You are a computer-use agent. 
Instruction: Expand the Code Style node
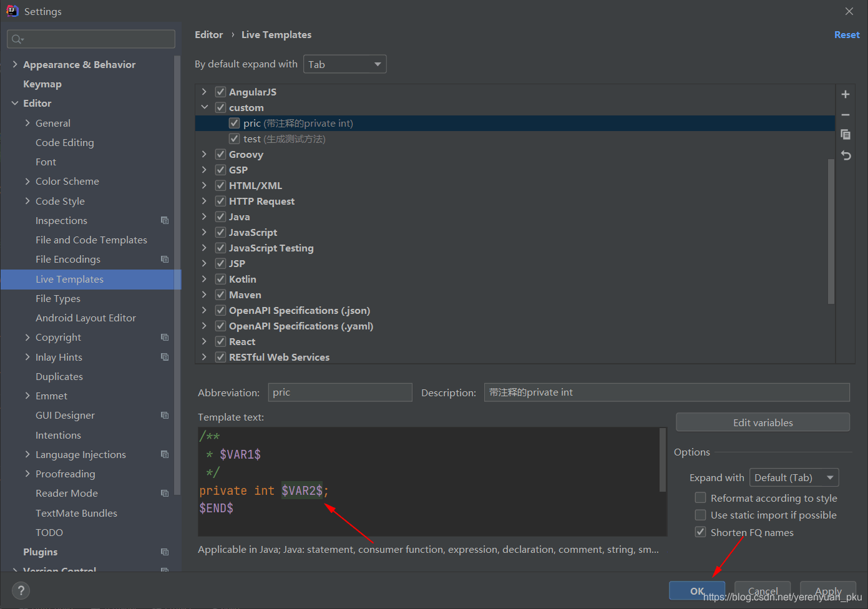(x=27, y=201)
